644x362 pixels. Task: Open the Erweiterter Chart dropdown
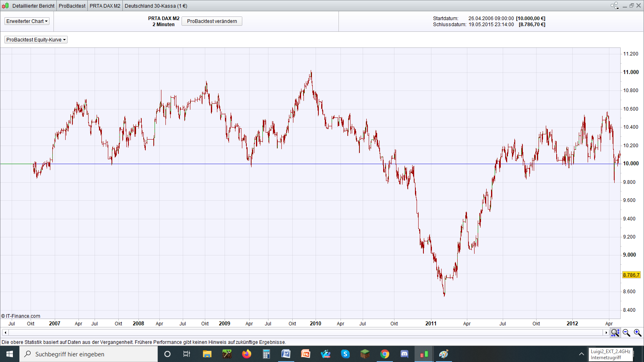(x=27, y=21)
